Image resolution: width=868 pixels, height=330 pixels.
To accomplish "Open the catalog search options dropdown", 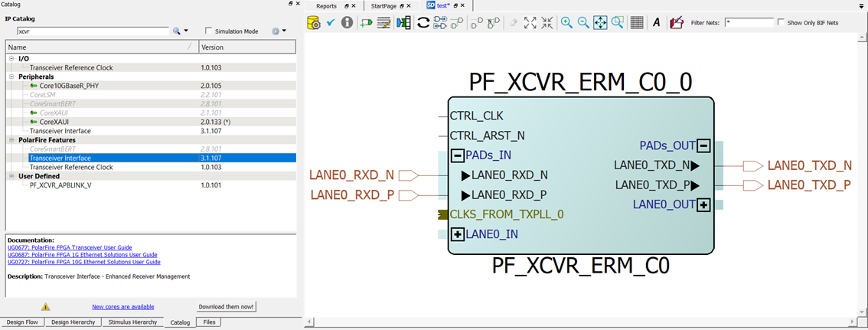I will click(x=180, y=31).
